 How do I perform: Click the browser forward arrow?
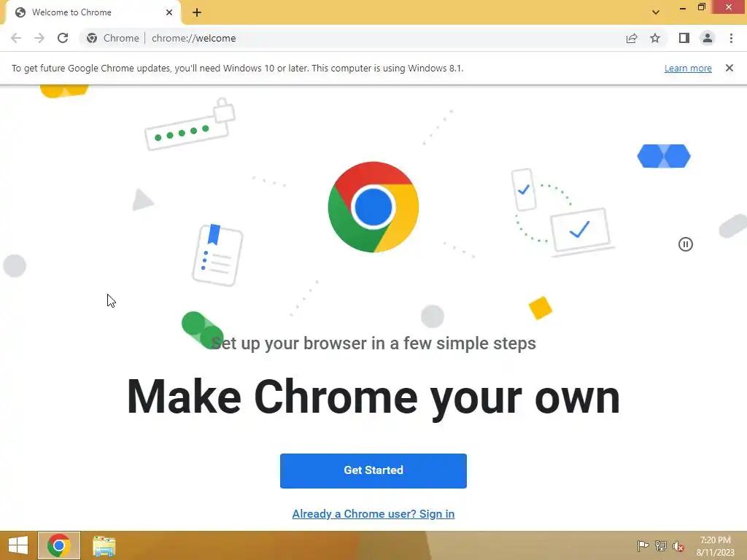[x=39, y=38]
